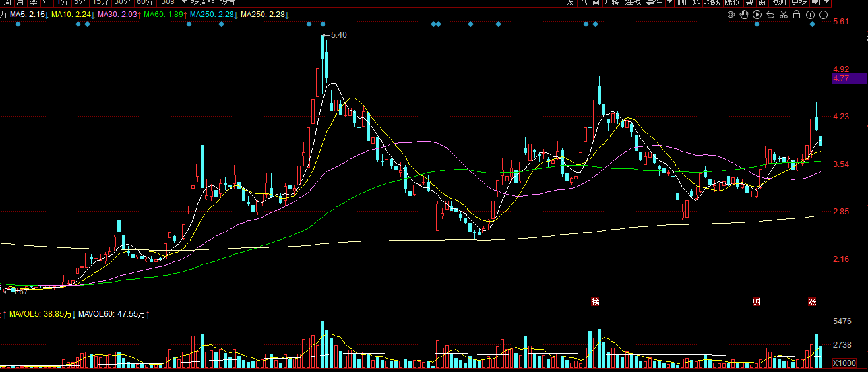Click the PK compare button
868x372 pixels.
(583, 3)
